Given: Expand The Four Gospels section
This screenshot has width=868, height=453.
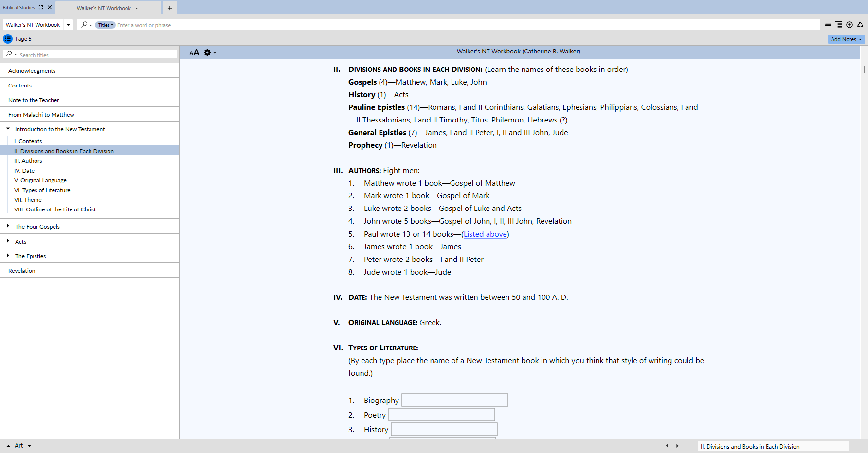Looking at the screenshot, I should (8, 226).
